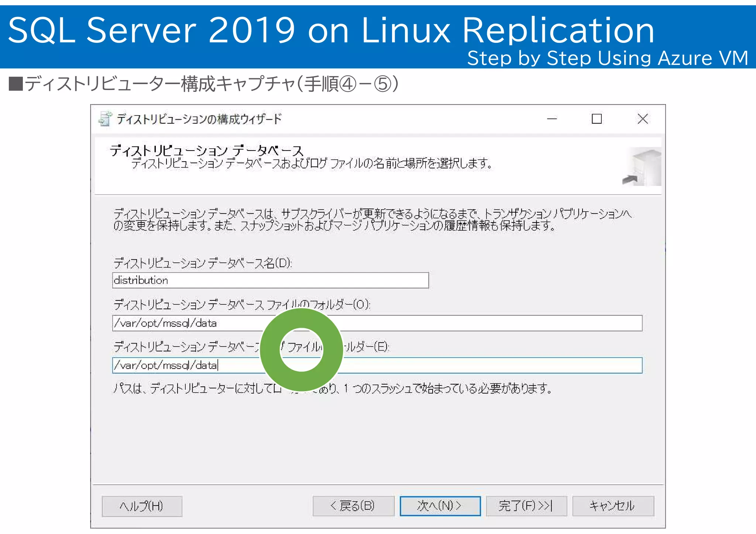The height and width of the screenshot is (534, 756).
Task: Click the ディストリビューション データベース heading text
Action: click(206, 150)
